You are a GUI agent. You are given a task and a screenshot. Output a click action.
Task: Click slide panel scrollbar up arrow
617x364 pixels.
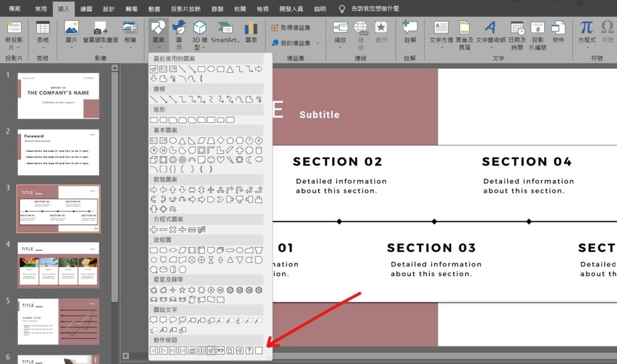(x=114, y=68)
